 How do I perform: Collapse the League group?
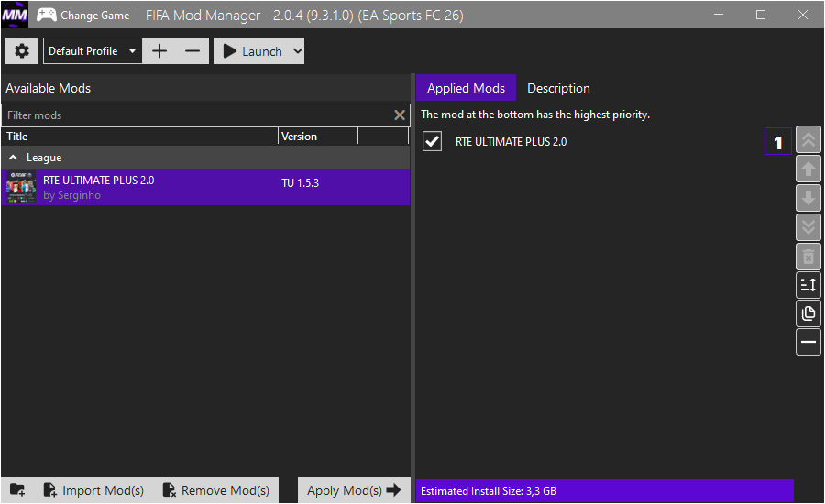click(13, 158)
